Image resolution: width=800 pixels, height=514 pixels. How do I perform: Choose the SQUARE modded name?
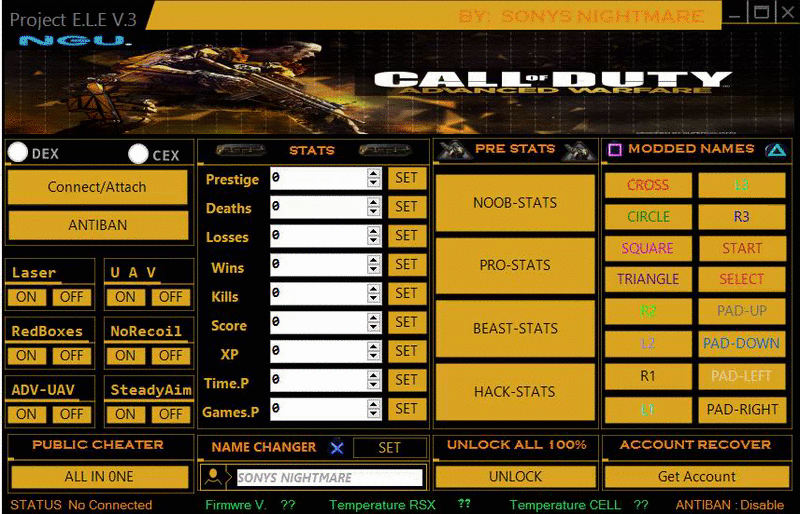pyautogui.click(x=648, y=249)
